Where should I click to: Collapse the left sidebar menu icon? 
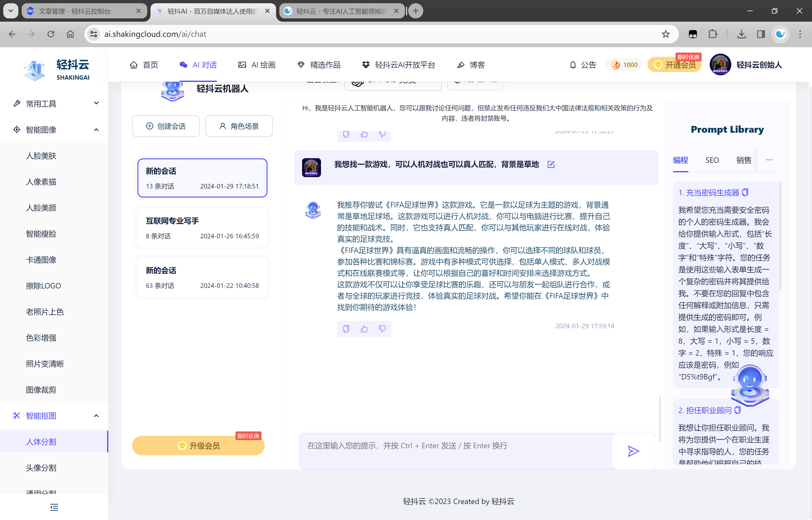click(54, 507)
